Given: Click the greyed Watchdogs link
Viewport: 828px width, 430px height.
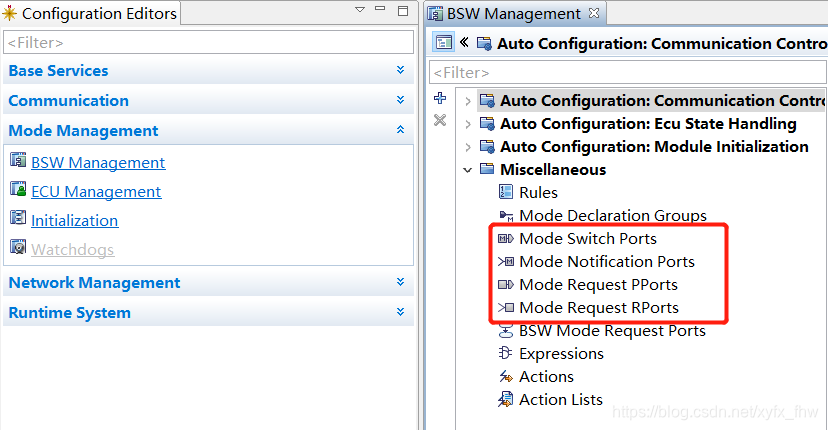Looking at the screenshot, I should pyautogui.click(x=72, y=249).
